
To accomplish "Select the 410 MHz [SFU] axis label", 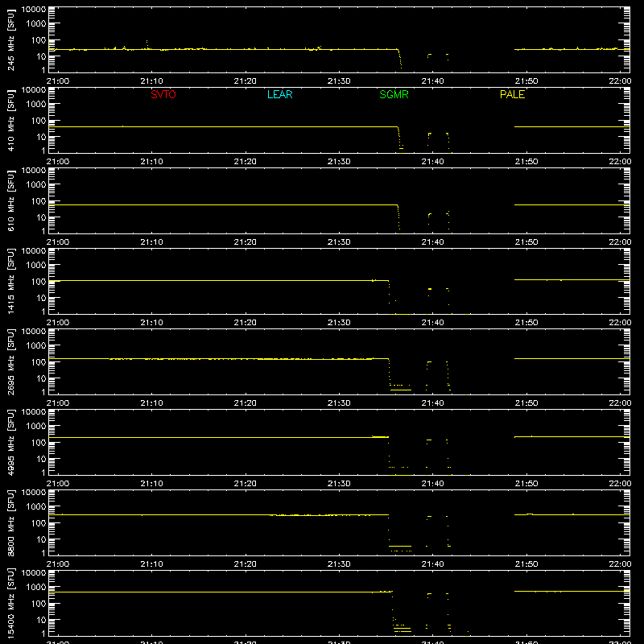I will click(x=10, y=121).
